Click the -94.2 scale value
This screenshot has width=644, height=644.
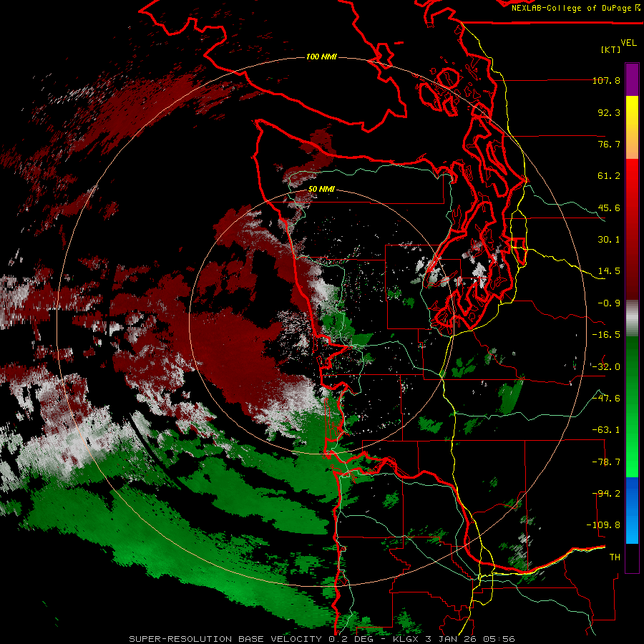coord(606,494)
